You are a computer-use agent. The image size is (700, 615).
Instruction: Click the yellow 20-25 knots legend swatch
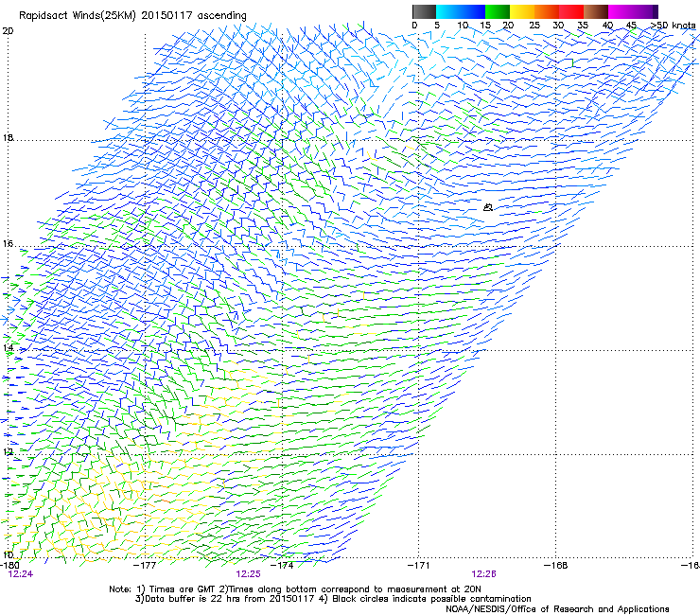coord(522,11)
